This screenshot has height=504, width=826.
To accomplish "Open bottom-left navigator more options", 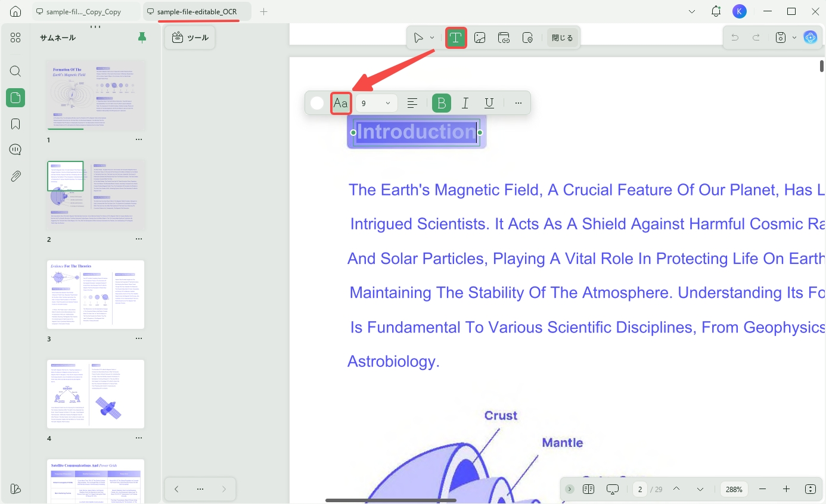I will (x=200, y=489).
